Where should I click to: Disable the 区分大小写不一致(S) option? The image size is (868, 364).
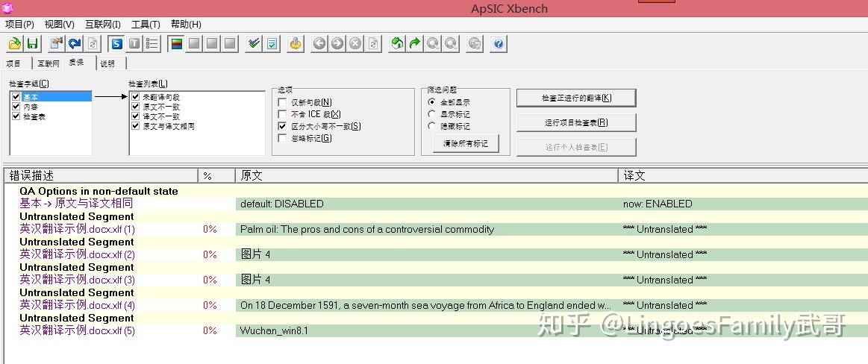(282, 126)
